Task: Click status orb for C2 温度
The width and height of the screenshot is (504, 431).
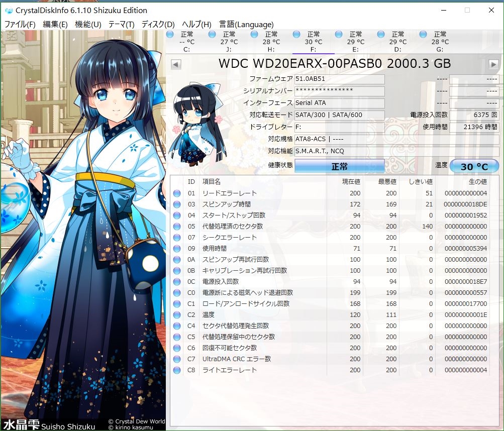Action: (x=177, y=314)
